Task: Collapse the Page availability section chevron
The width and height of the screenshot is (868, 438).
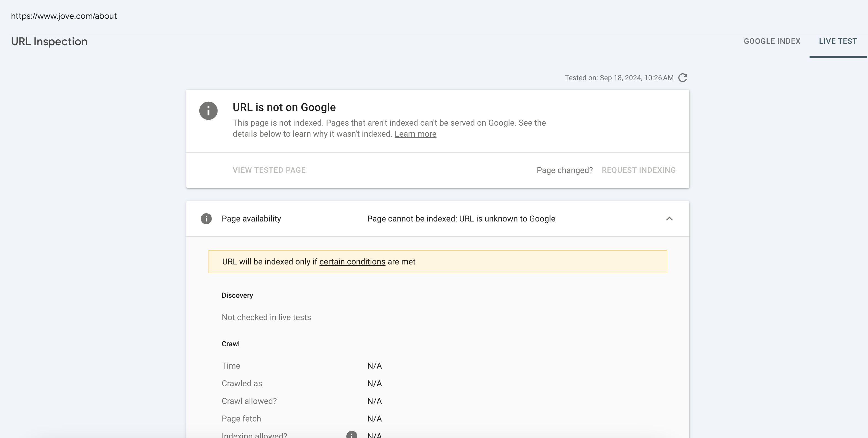Action: (669, 219)
